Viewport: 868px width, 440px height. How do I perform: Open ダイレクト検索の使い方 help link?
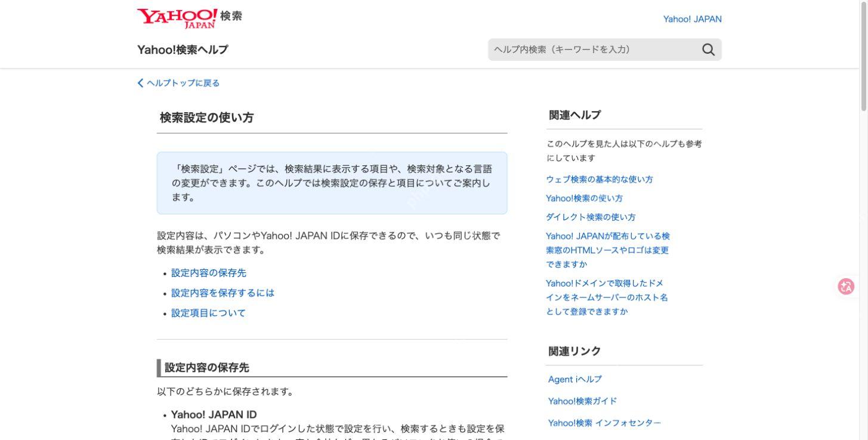(x=591, y=217)
